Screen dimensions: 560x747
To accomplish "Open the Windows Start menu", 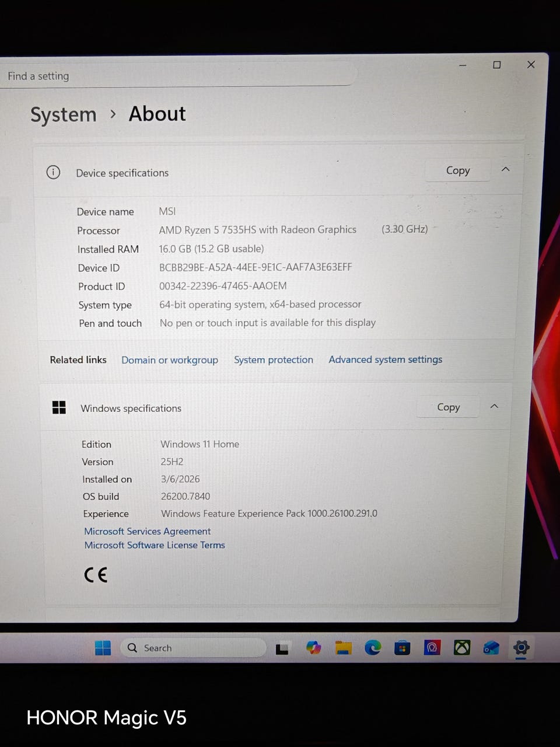I will 103,648.
